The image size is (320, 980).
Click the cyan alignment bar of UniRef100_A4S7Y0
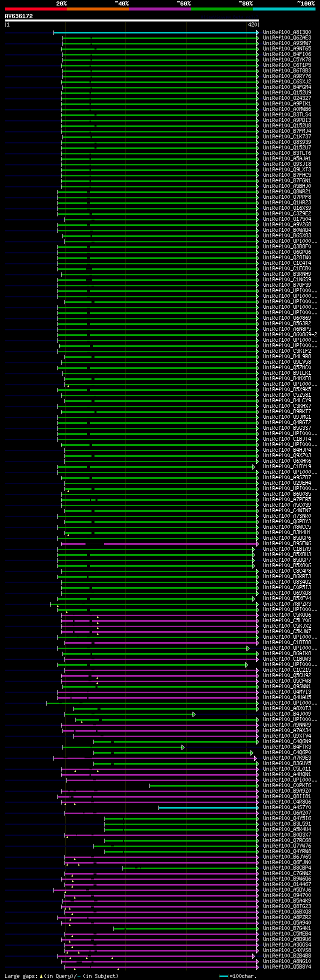(x=208, y=808)
